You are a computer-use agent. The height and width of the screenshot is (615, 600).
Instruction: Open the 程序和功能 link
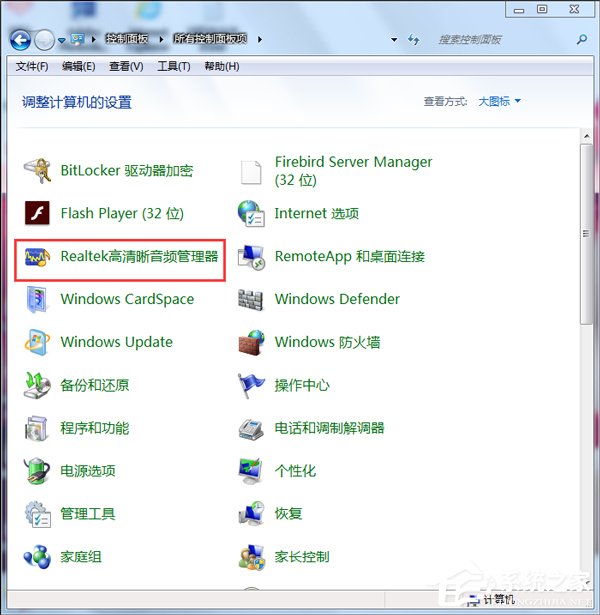pos(95,428)
